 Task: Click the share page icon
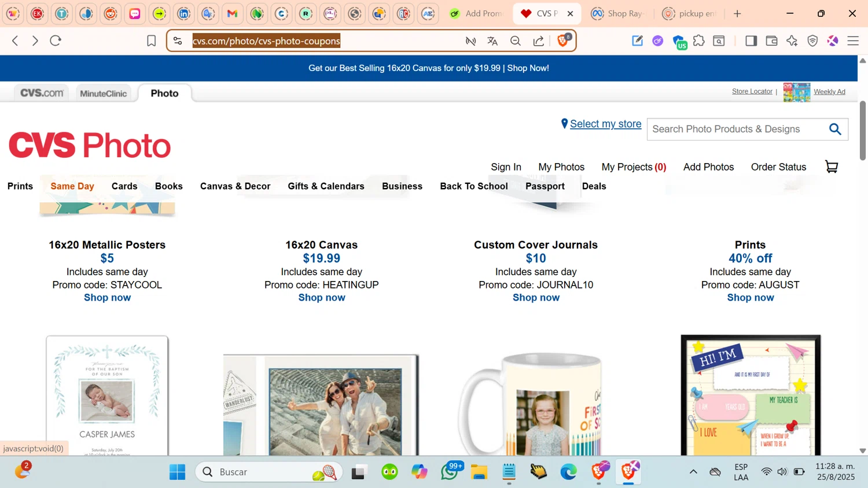pos(539,41)
